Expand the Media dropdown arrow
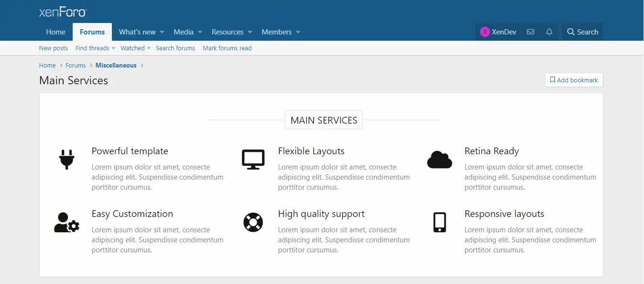Image resolution: width=644 pixels, height=284 pixels. click(200, 32)
